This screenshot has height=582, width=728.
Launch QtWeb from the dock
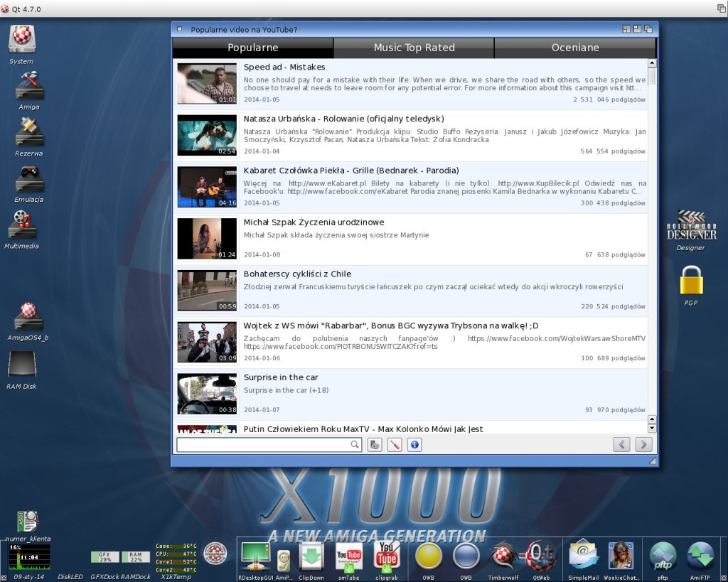(x=541, y=556)
